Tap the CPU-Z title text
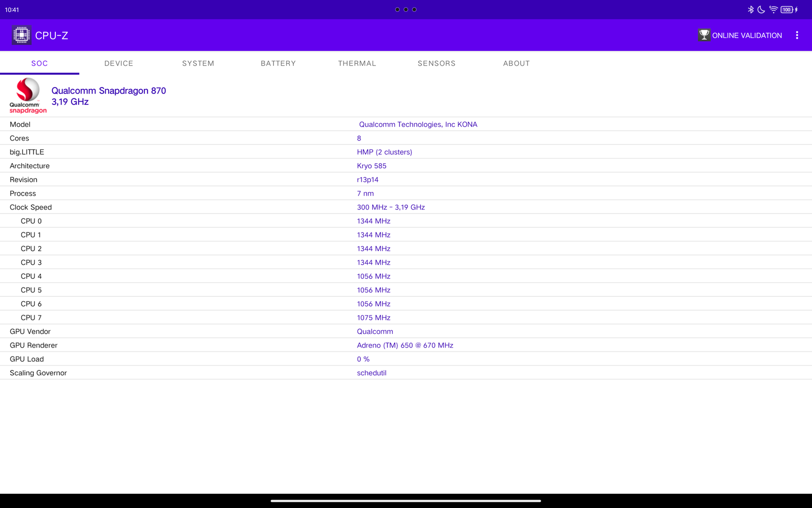Viewport: 812px width, 508px height. 52,35
